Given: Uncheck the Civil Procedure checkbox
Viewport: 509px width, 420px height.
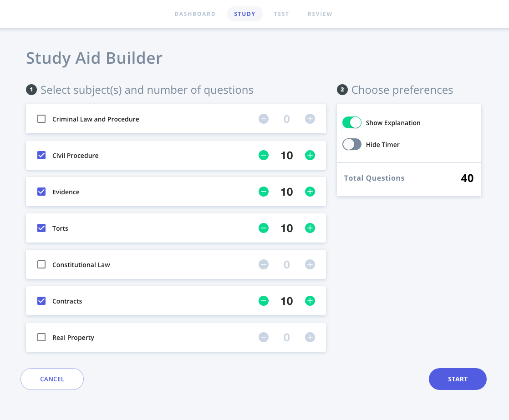Looking at the screenshot, I should (x=41, y=156).
